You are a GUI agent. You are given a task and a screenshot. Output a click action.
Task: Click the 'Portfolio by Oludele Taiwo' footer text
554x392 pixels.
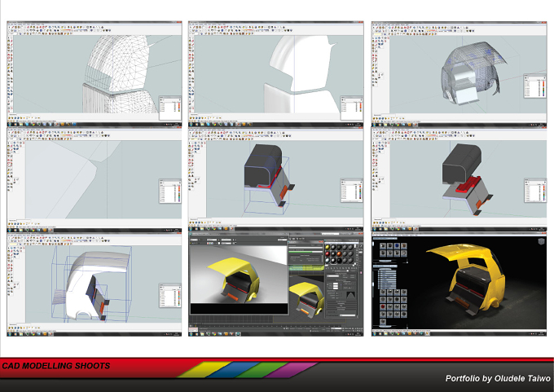pyautogui.click(x=498, y=379)
